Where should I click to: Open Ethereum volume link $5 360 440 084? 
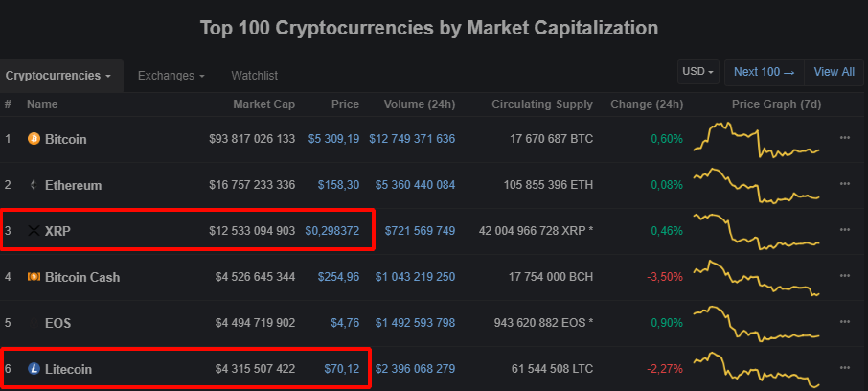[415, 185]
